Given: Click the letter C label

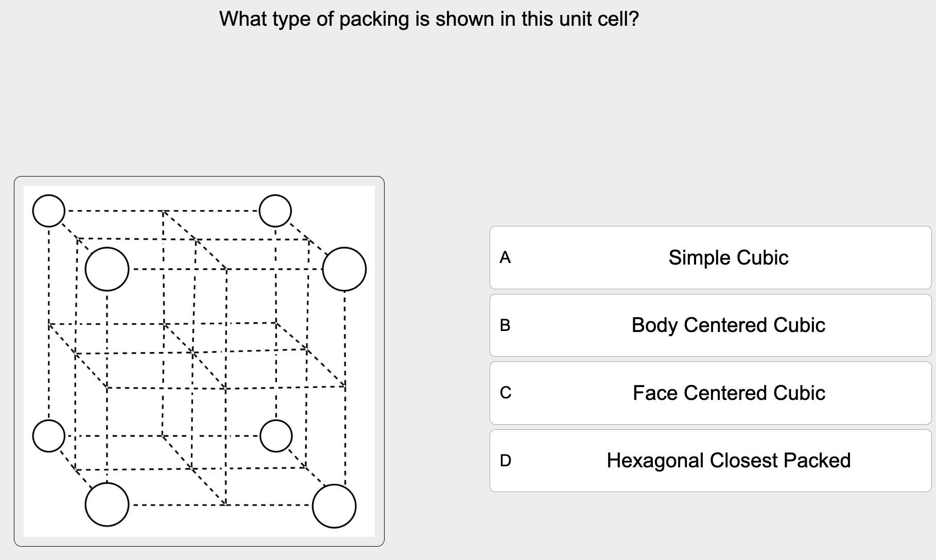Looking at the screenshot, I should [505, 393].
